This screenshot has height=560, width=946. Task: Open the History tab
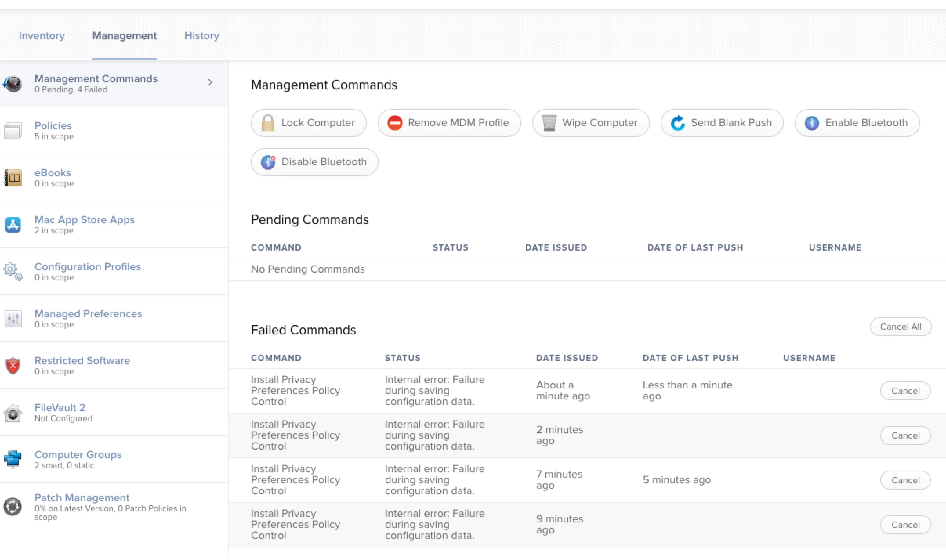[x=201, y=36]
